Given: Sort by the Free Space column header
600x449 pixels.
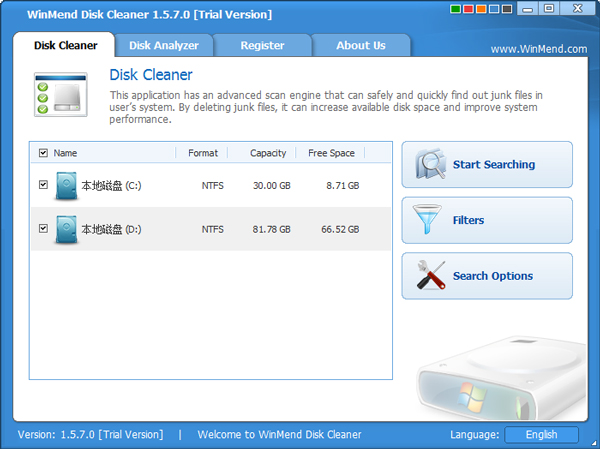Looking at the screenshot, I should pyautogui.click(x=331, y=153).
